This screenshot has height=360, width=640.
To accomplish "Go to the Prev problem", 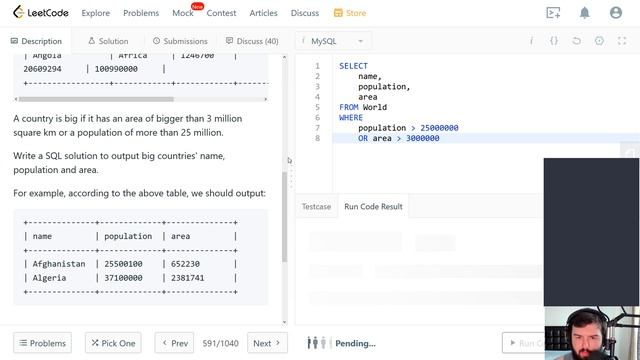I will tap(174, 343).
